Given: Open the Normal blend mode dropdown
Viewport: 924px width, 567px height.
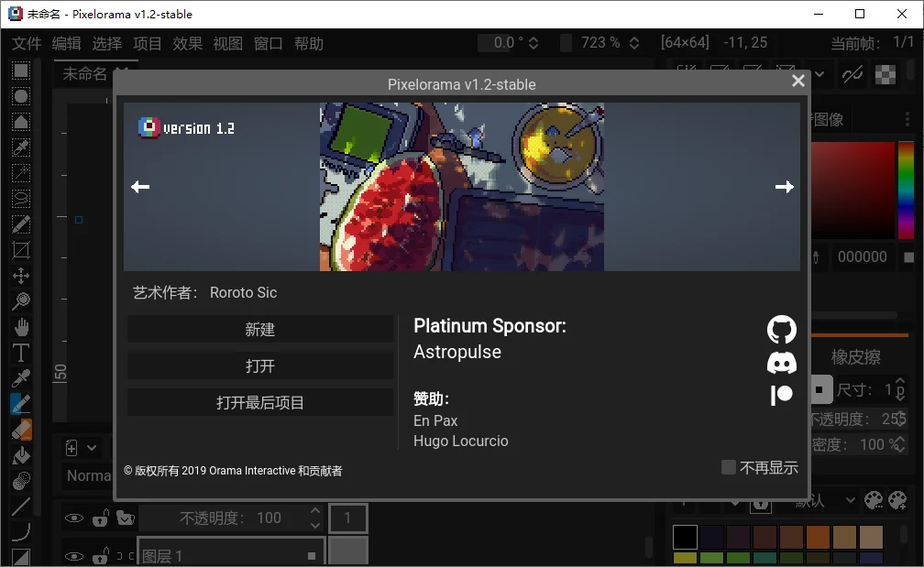Looking at the screenshot, I should 89,475.
